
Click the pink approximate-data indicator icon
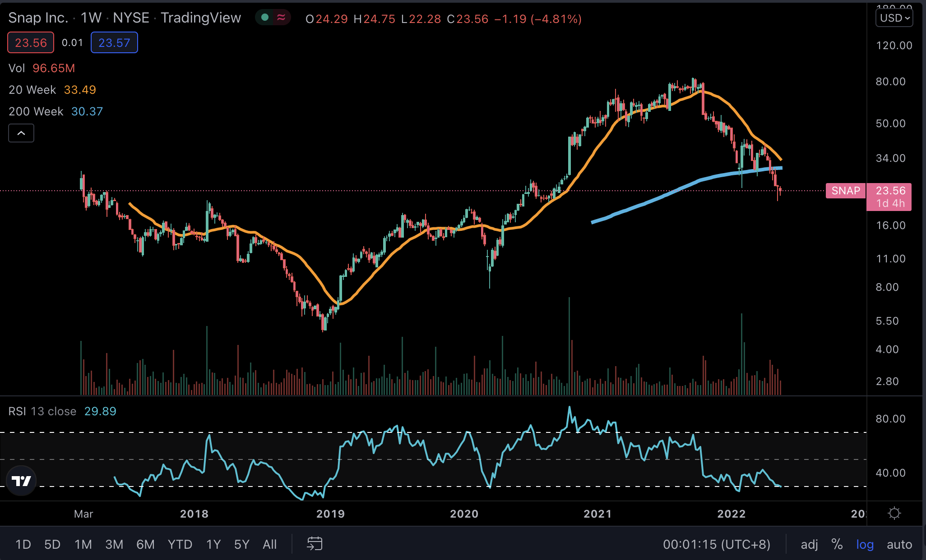tap(281, 18)
